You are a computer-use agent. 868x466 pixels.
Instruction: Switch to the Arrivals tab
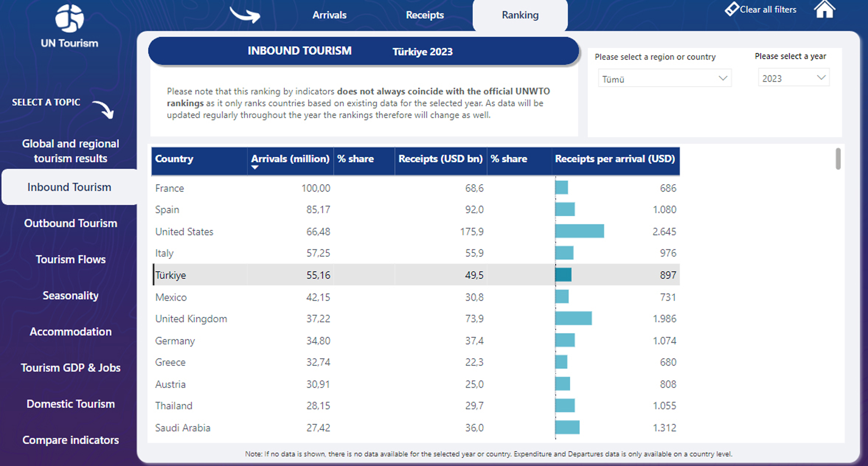(329, 15)
